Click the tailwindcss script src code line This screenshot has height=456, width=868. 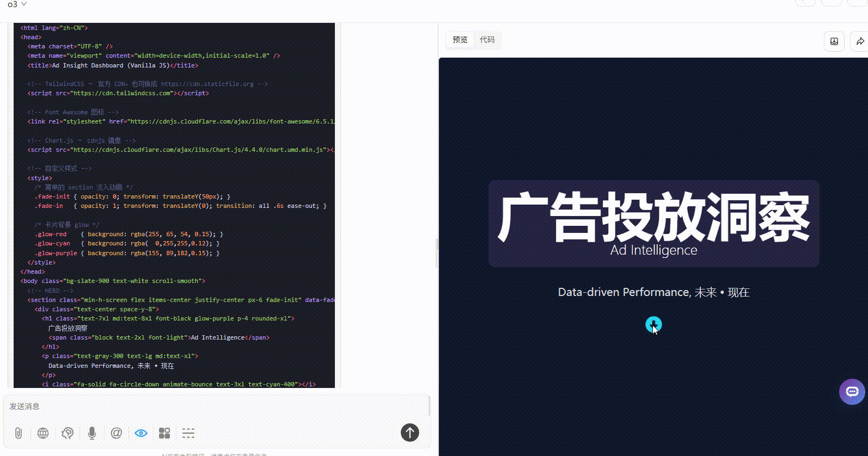(118, 93)
